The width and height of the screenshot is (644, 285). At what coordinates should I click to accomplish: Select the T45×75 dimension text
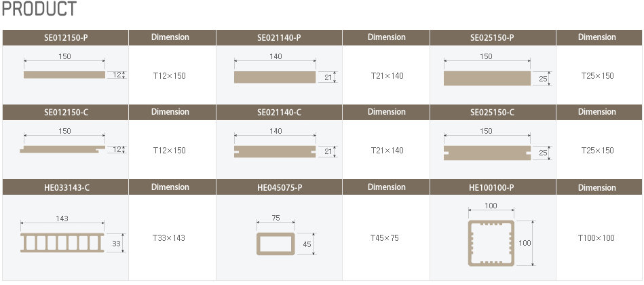click(x=385, y=238)
